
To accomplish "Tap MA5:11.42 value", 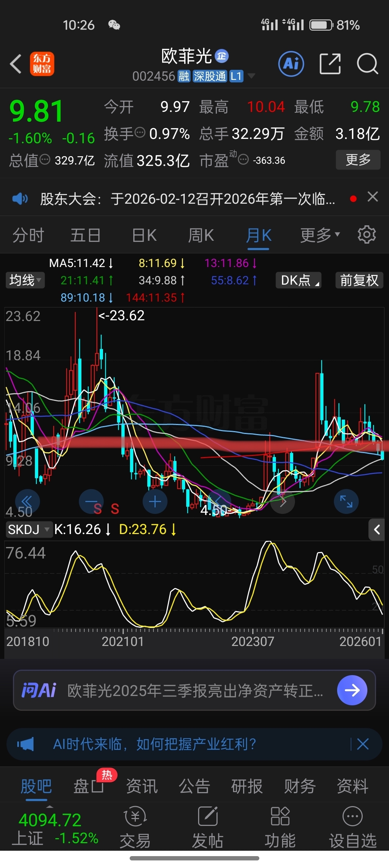I will pyautogui.click(x=81, y=263).
